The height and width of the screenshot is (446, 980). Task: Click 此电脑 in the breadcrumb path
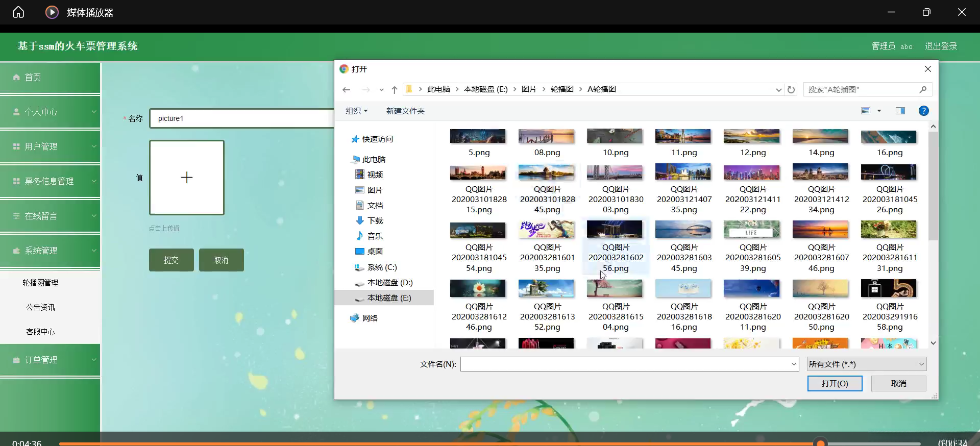(438, 89)
